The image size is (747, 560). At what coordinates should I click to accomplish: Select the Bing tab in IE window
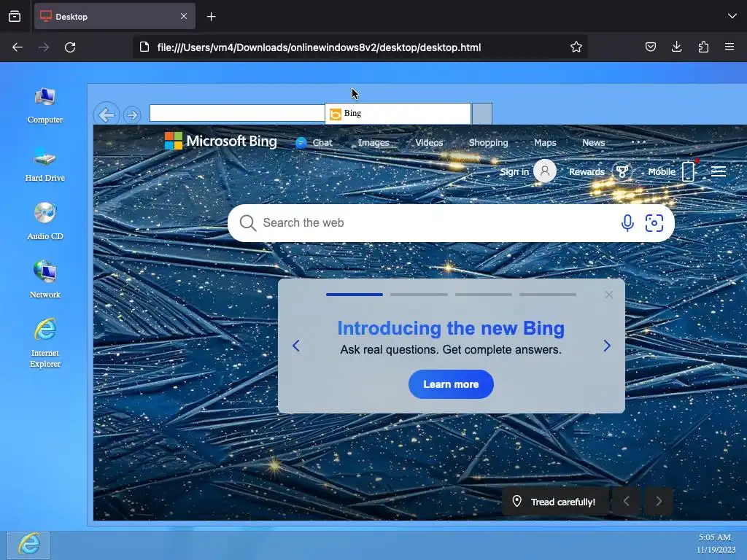[x=398, y=113]
